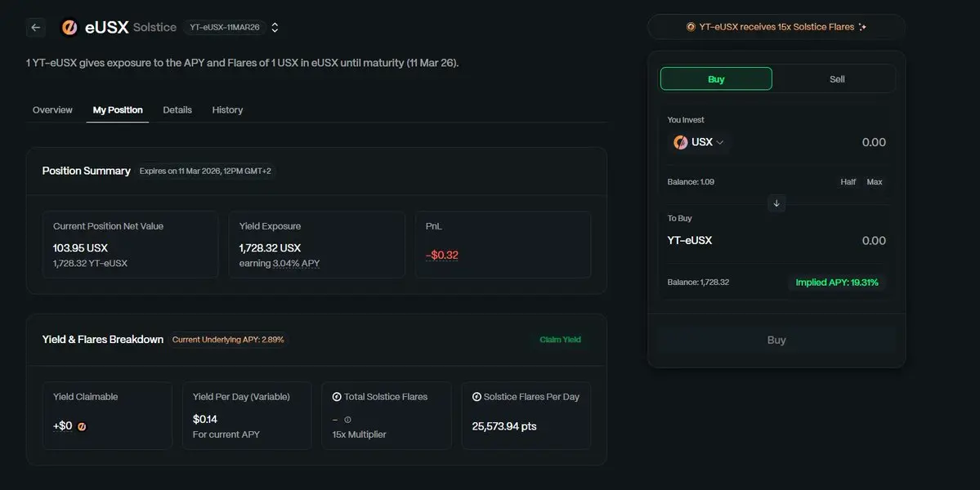Image resolution: width=980 pixels, height=490 pixels.
Task: Go to the Details tab
Action: coord(177,109)
